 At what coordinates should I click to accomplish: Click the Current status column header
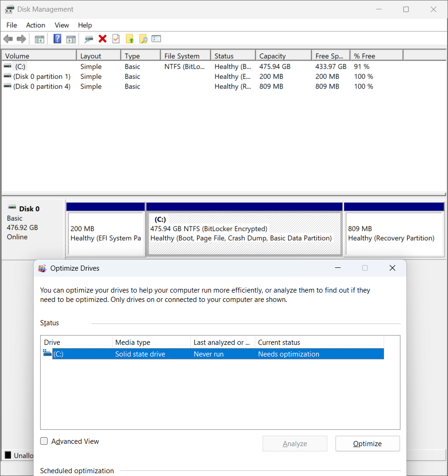[x=319, y=343]
